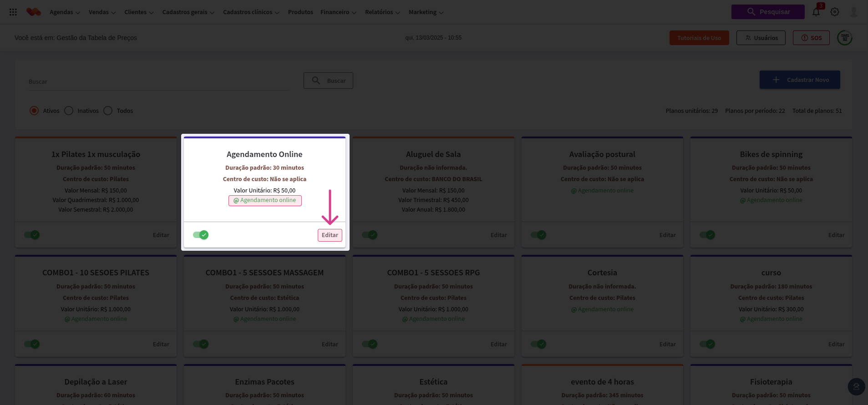Expand the Financeiro menu
The image size is (868, 405).
click(338, 12)
